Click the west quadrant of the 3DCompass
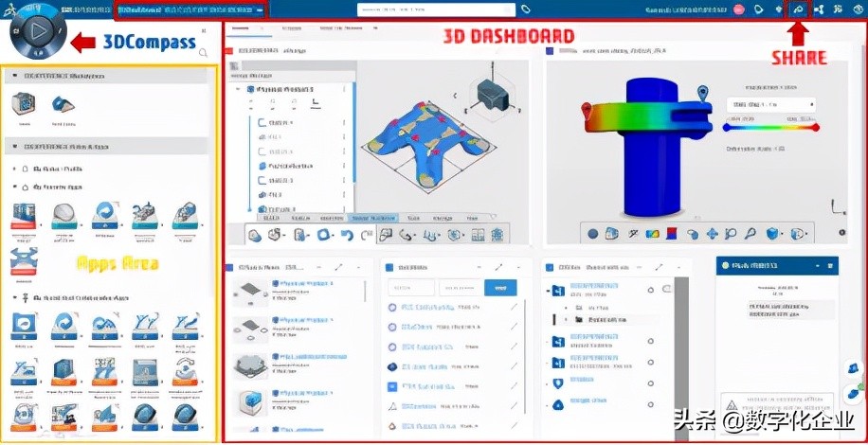This screenshot has height=445, width=868. [x=17, y=31]
